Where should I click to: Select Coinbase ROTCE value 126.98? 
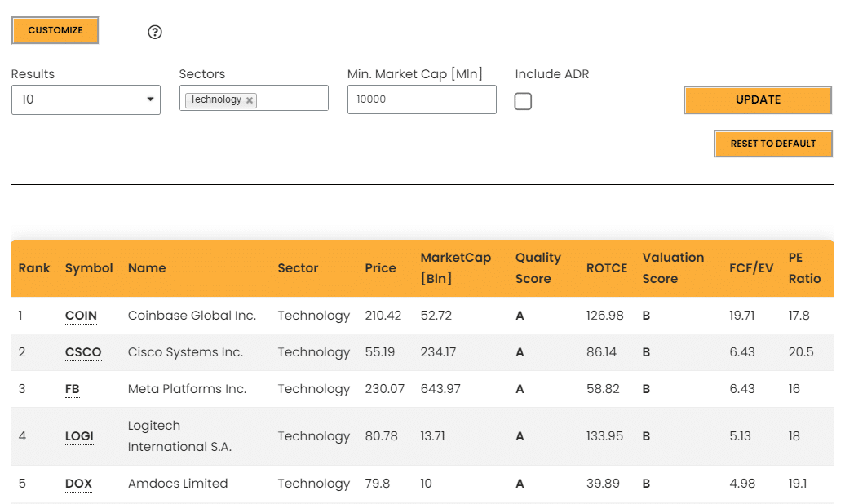604,316
